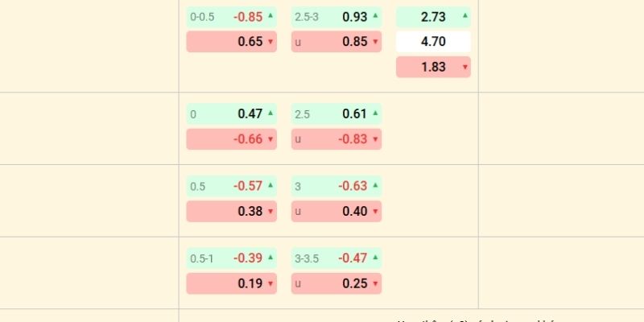Click the down arrow beside -0.83 odds
This screenshot has width=644, height=322.
click(x=375, y=139)
